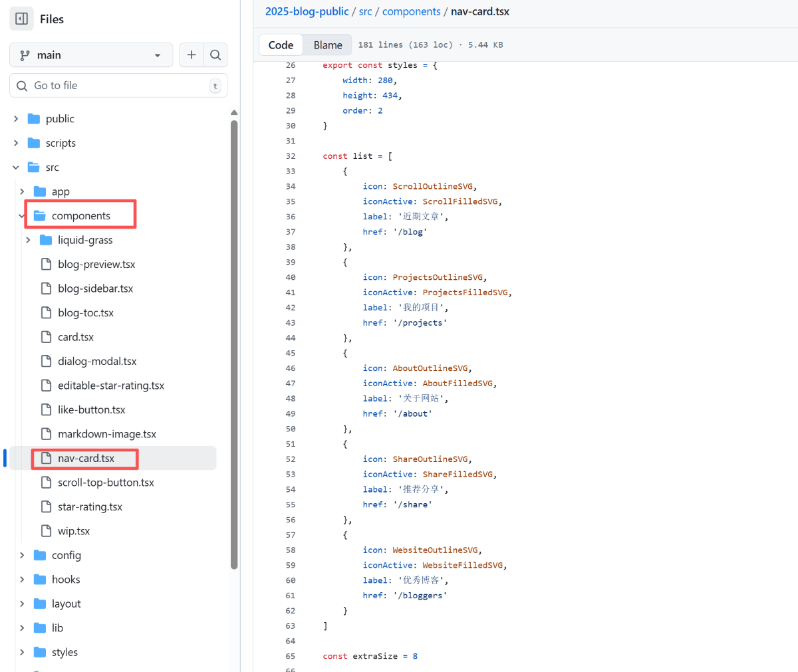Click the config folder icon
Viewport: 798px width, 672px height.
tap(40, 556)
